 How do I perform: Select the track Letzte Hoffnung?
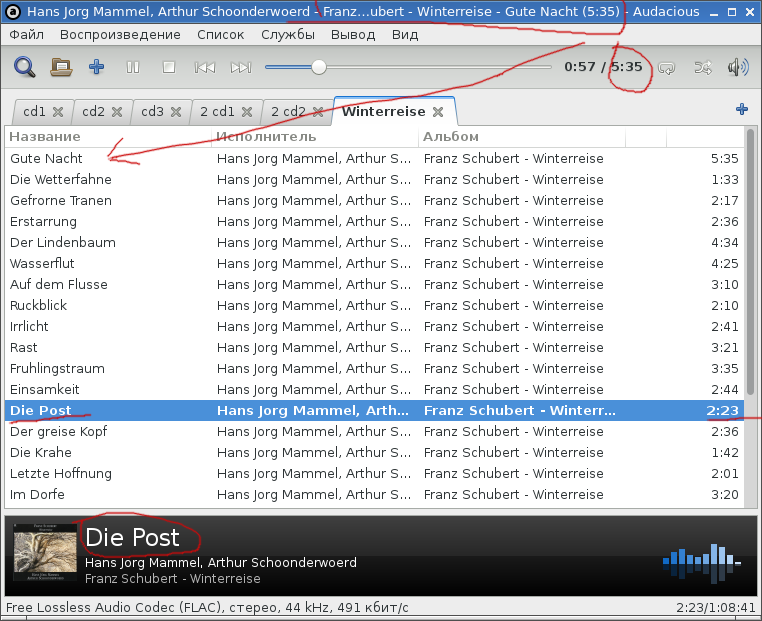click(x=374, y=473)
